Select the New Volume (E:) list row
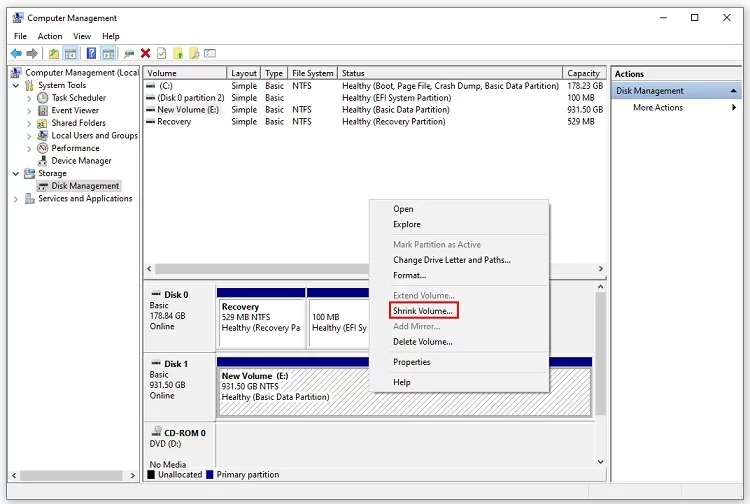The image size is (750, 504). tap(375, 110)
